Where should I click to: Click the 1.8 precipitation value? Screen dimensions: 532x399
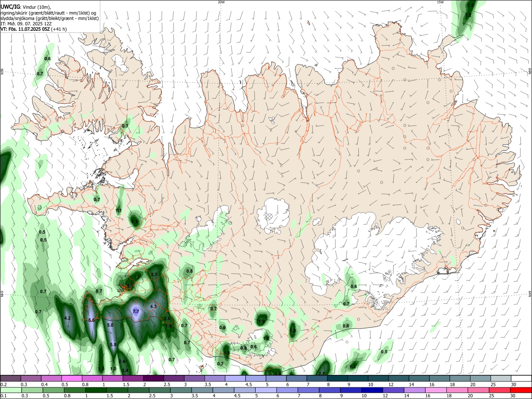(x=293, y=331)
